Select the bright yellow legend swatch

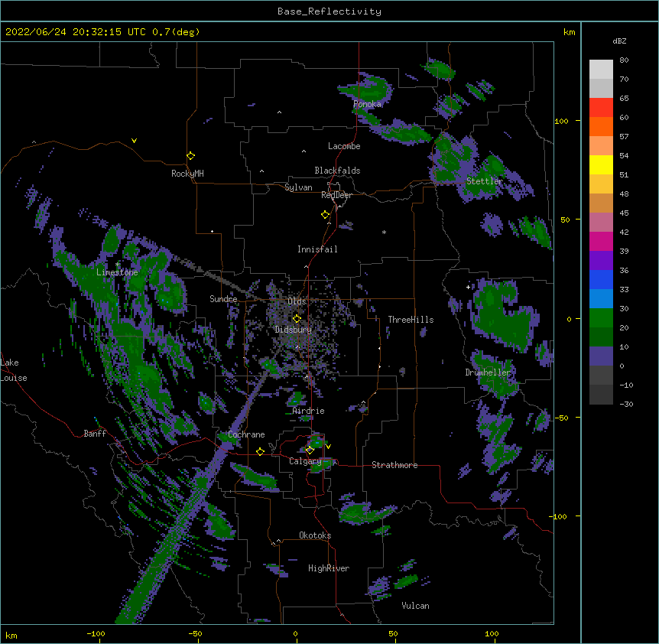[x=601, y=164]
